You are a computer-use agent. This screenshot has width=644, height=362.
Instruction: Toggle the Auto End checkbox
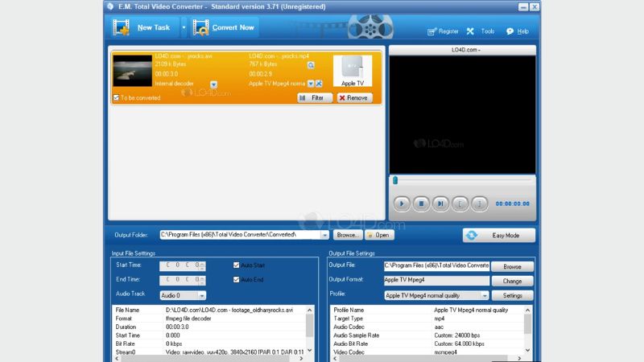click(x=236, y=280)
